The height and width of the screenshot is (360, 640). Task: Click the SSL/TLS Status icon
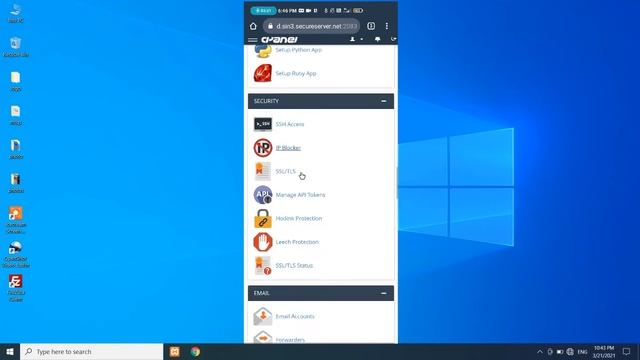pyautogui.click(x=262, y=265)
